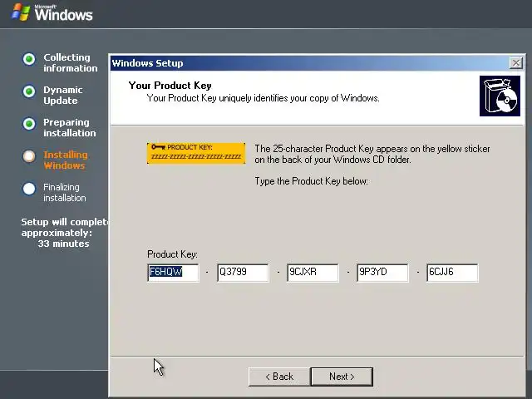Screen dimensions: 532x399
Task: Click the product key field containing Q3799
Action: (x=243, y=273)
